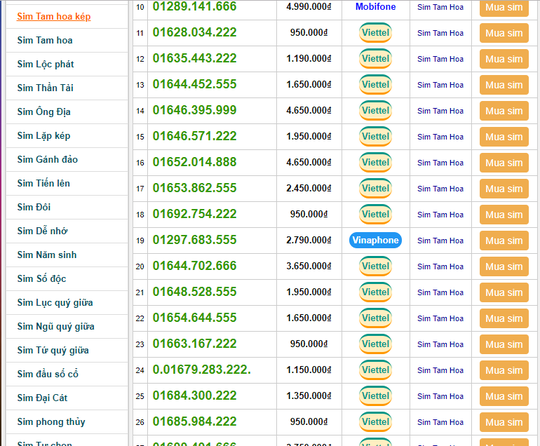The image size is (540, 446).
Task: Select Sim Thần Tài in sidebar
Action: coord(45,88)
